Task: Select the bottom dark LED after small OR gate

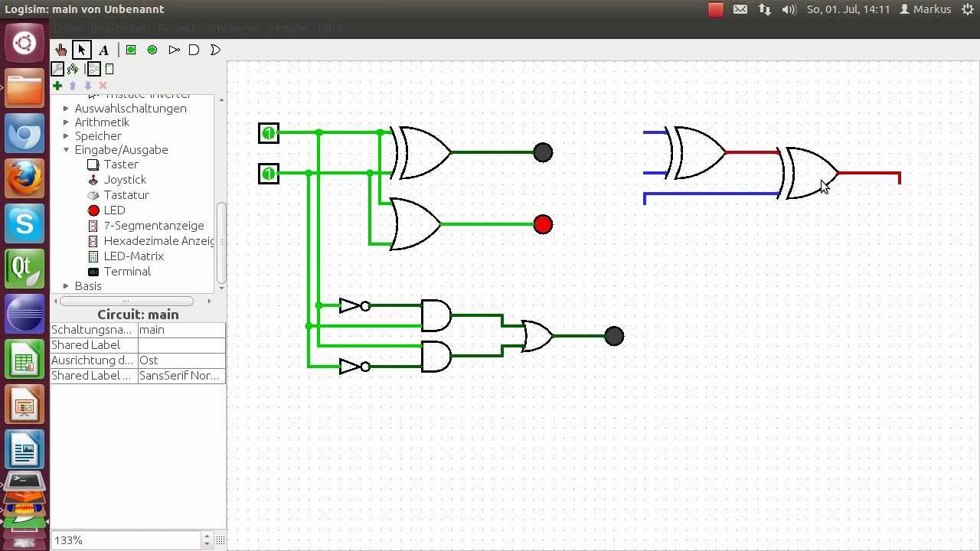Action: tap(614, 336)
